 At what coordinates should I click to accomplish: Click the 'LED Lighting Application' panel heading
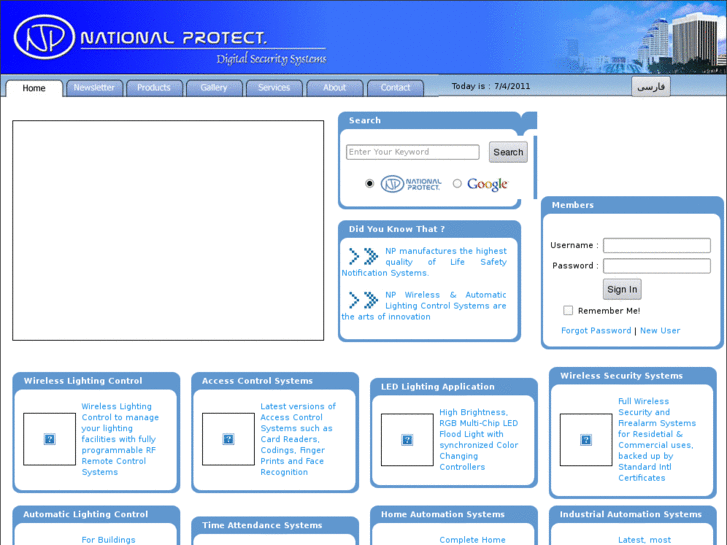pyautogui.click(x=438, y=387)
